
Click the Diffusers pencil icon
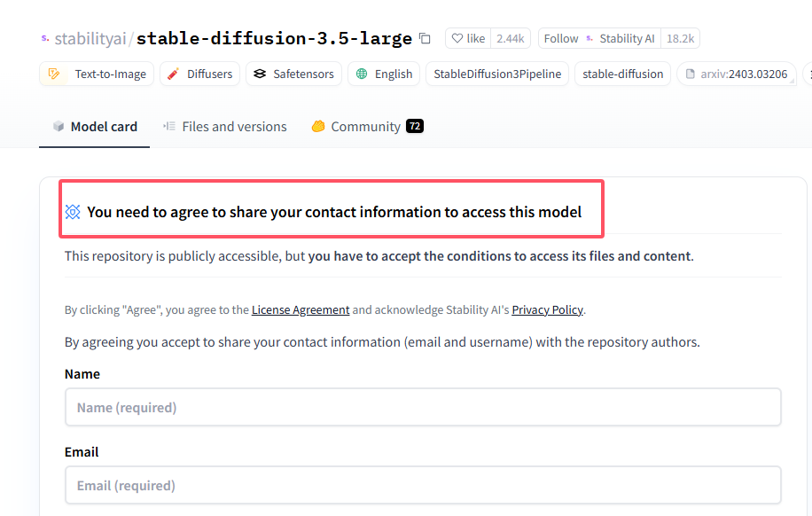[173, 74]
